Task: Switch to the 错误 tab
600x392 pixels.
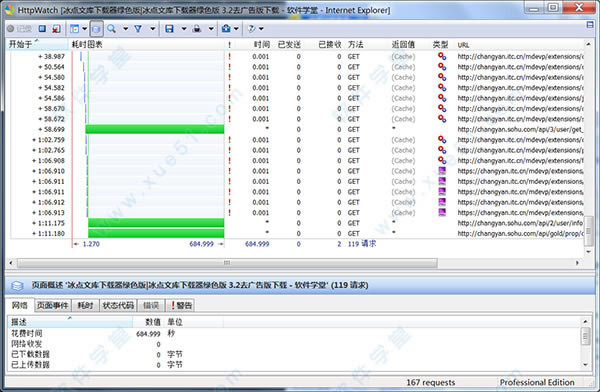Action: click(151, 305)
